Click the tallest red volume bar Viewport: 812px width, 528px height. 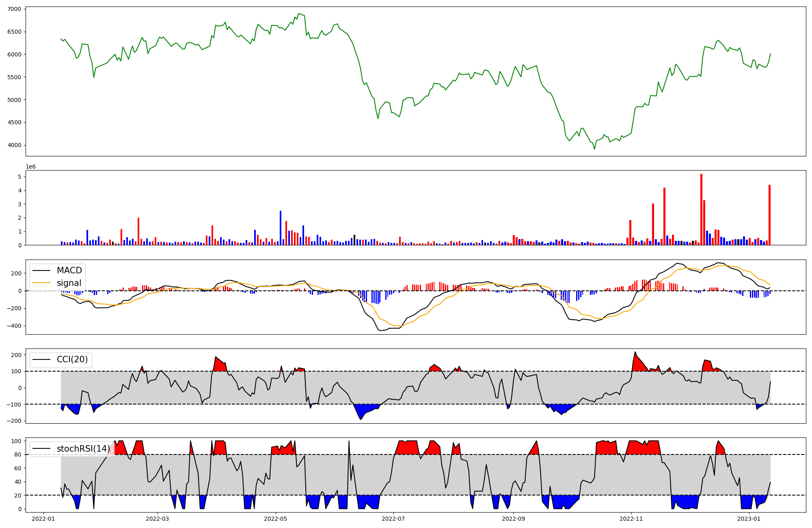[701, 209]
